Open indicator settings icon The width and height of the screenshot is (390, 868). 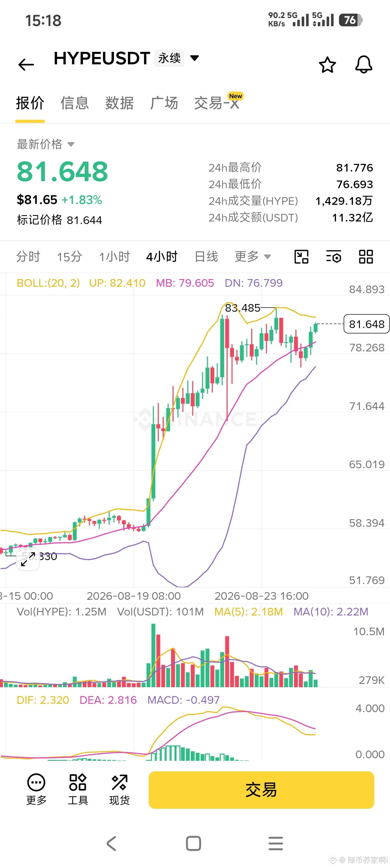333,257
